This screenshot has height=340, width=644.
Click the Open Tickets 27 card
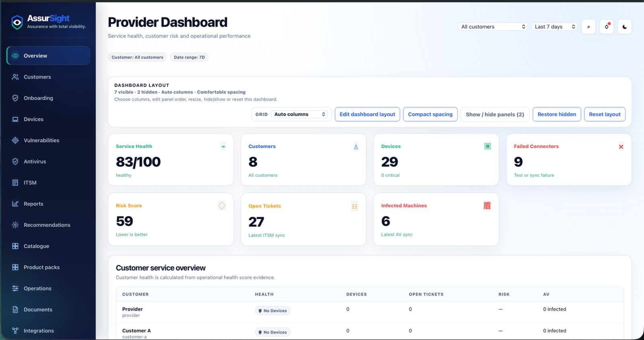[x=303, y=219]
